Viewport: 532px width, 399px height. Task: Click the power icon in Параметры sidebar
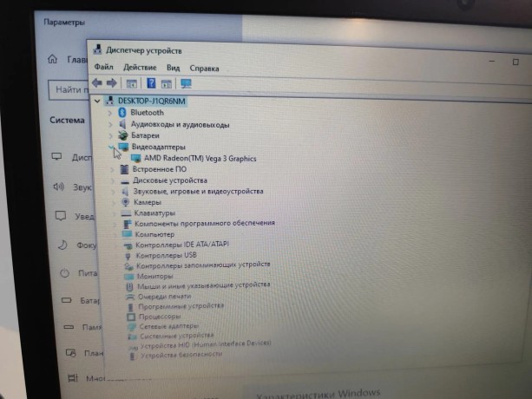[x=64, y=273]
